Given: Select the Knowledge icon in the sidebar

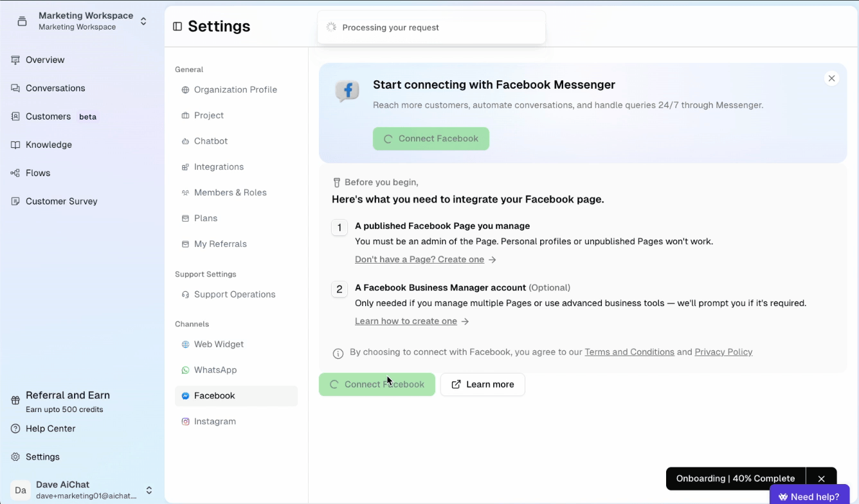Looking at the screenshot, I should click(x=15, y=144).
